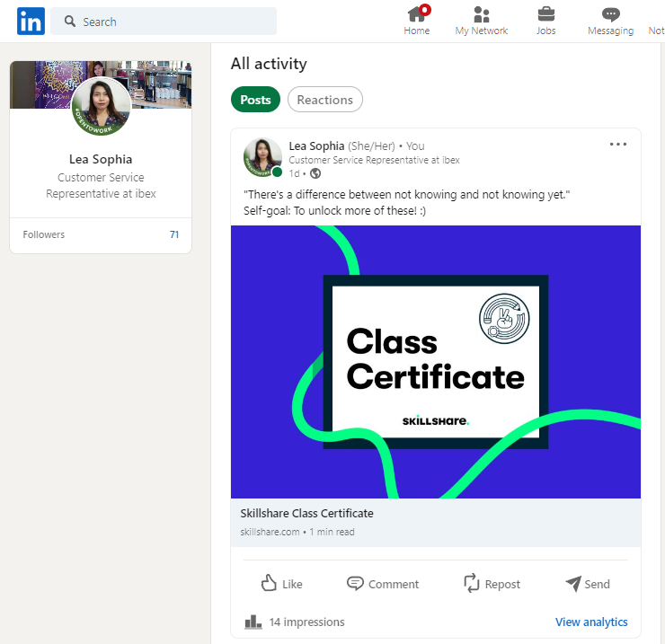Open sidebar profile photo of Lea Sophia
The image size is (665, 644).
[101, 106]
